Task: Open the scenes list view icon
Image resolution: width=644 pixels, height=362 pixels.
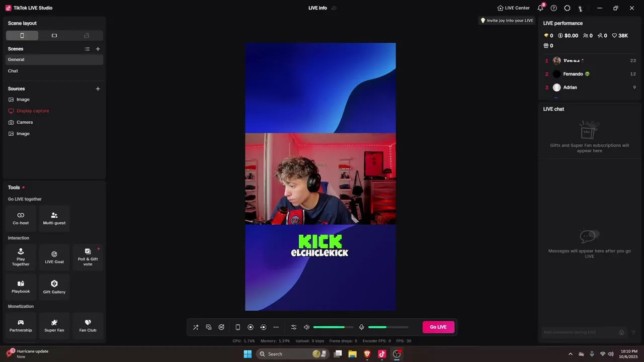Action: point(87,49)
